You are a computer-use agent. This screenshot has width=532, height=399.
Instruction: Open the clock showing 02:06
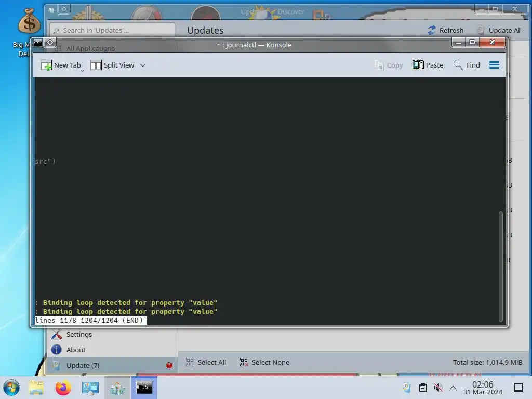coord(483,388)
